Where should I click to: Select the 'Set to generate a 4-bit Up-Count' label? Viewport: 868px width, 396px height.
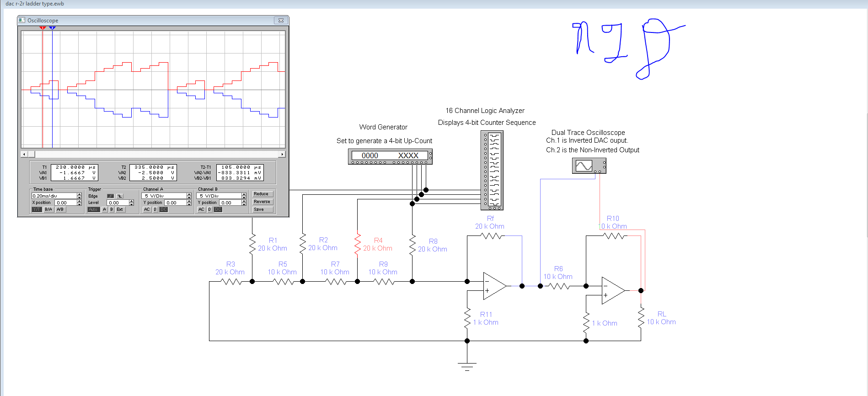[384, 141]
